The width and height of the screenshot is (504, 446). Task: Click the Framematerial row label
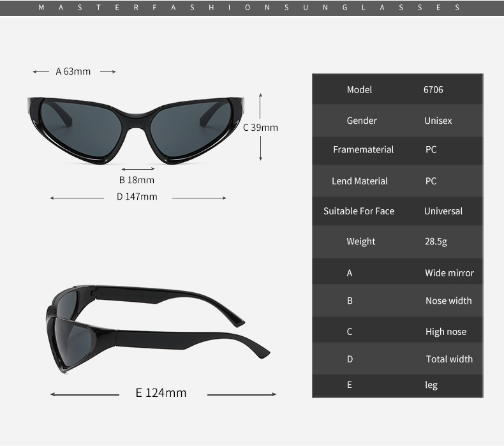pos(363,149)
